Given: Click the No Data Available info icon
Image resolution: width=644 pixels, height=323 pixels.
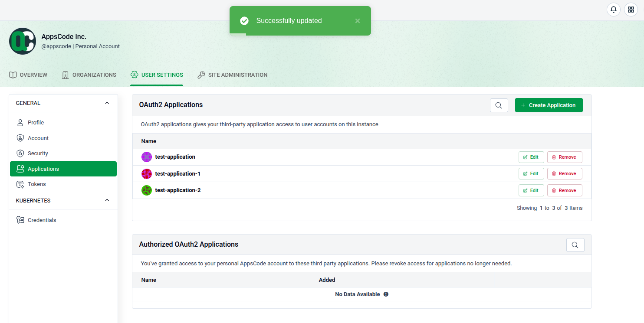Looking at the screenshot, I should [386, 294].
